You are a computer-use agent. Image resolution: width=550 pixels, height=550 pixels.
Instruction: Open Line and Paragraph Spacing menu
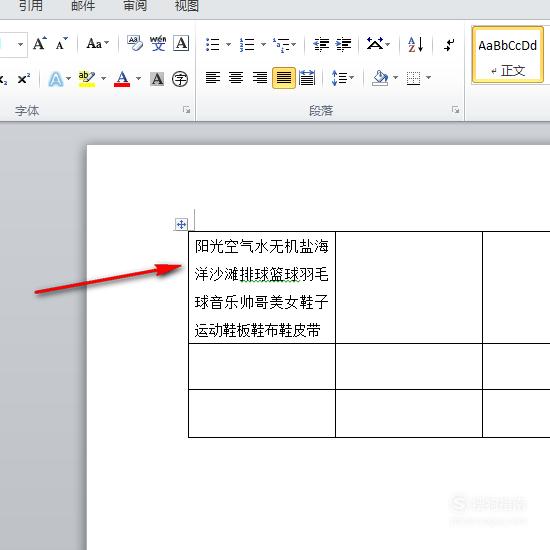(343, 78)
